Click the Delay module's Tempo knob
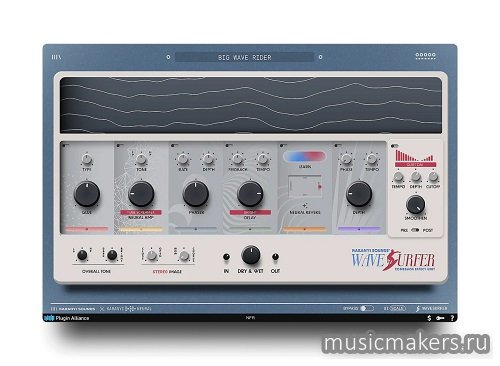 (263, 160)
